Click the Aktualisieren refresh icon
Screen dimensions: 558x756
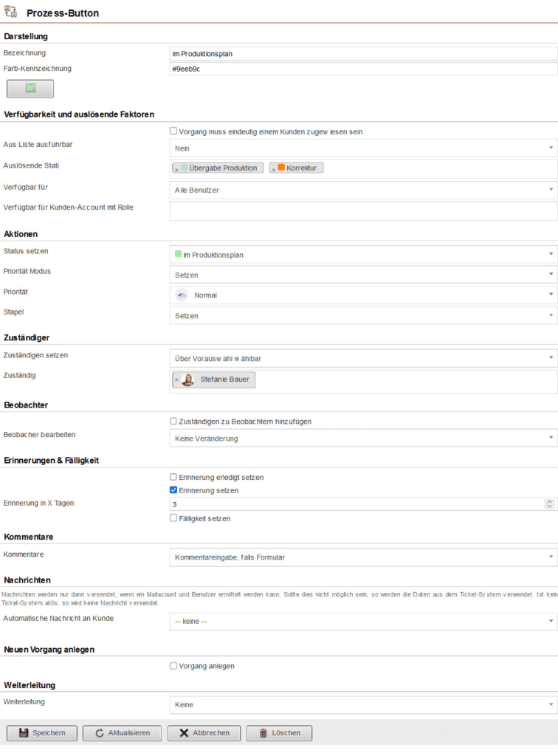coord(98,733)
